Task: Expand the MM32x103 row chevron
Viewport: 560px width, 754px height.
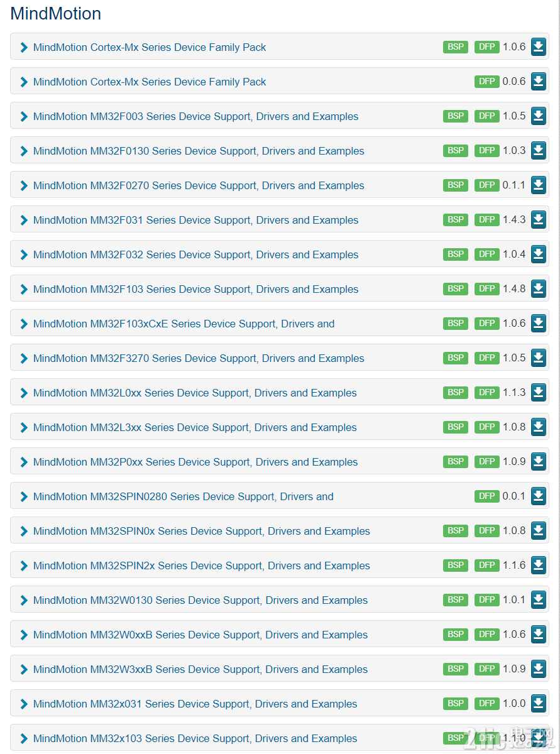Action: tap(24, 738)
